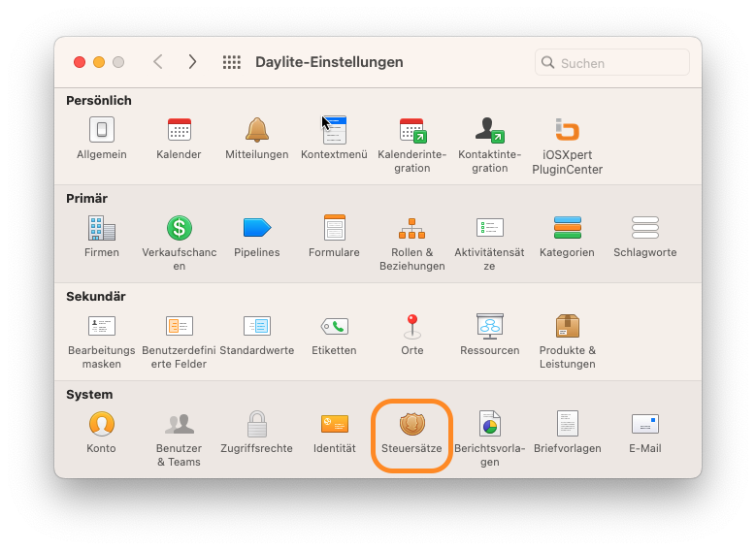Screen dimensions: 756x550
Task: Open Produkte & Leistungen box icon
Action: pos(567,326)
